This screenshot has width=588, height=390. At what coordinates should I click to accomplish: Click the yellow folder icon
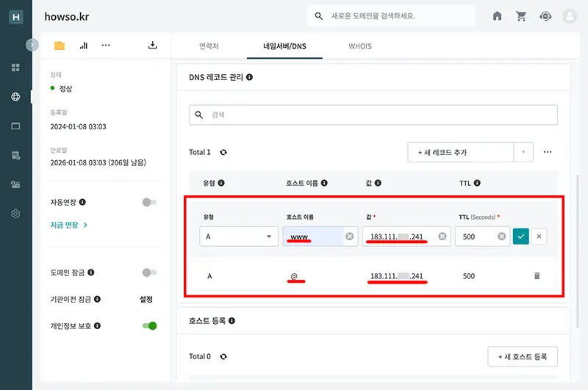click(x=60, y=46)
